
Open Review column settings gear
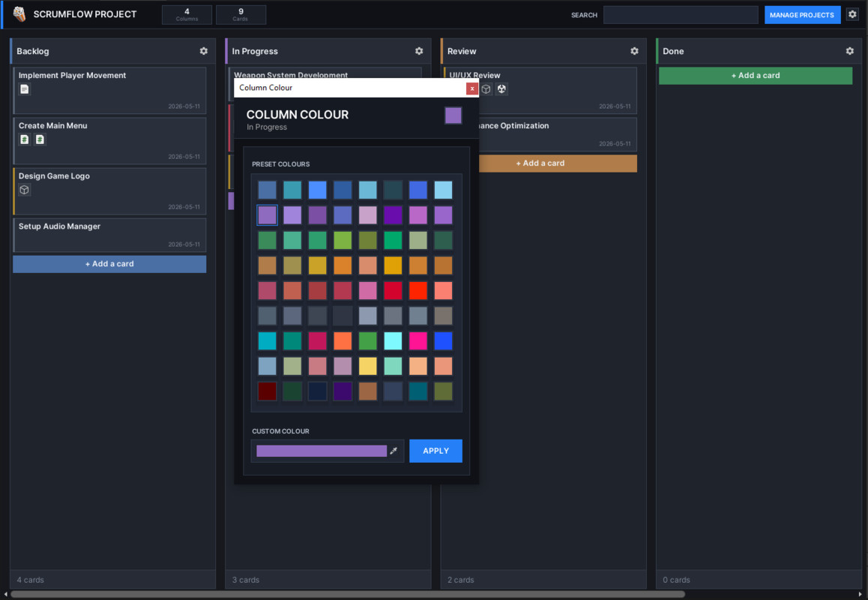click(x=634, y=51)
